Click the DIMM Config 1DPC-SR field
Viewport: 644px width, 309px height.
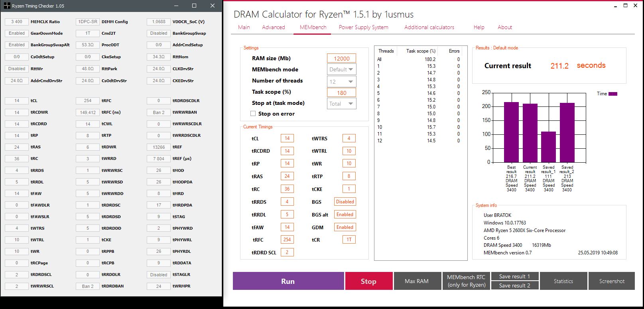click(88, 22)
